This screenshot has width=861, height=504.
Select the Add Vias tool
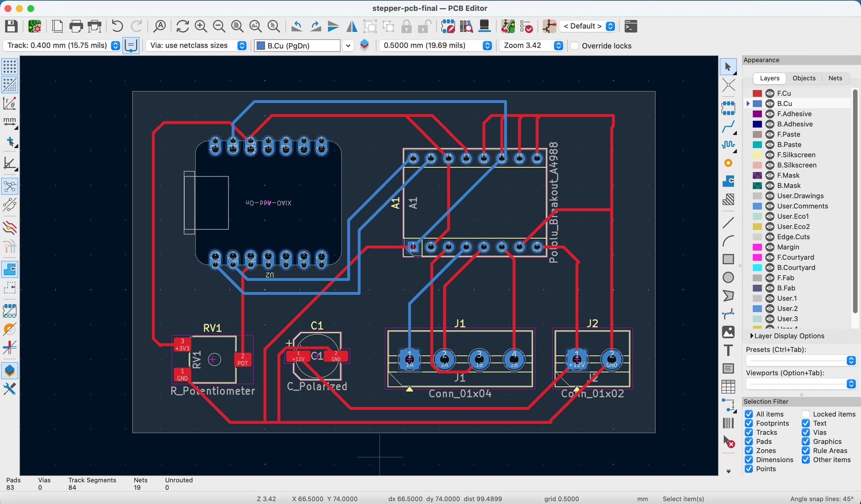[x=728, y=163]
